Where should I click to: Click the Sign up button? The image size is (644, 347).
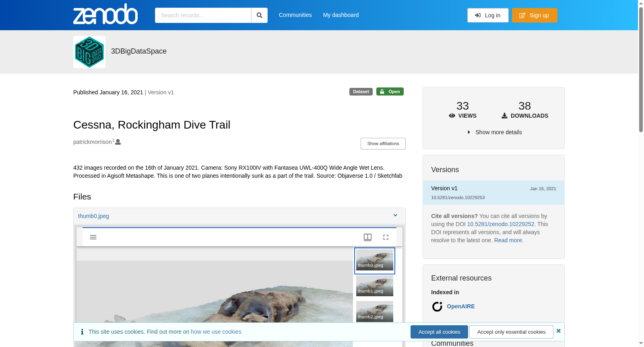(x=535, y=15)
